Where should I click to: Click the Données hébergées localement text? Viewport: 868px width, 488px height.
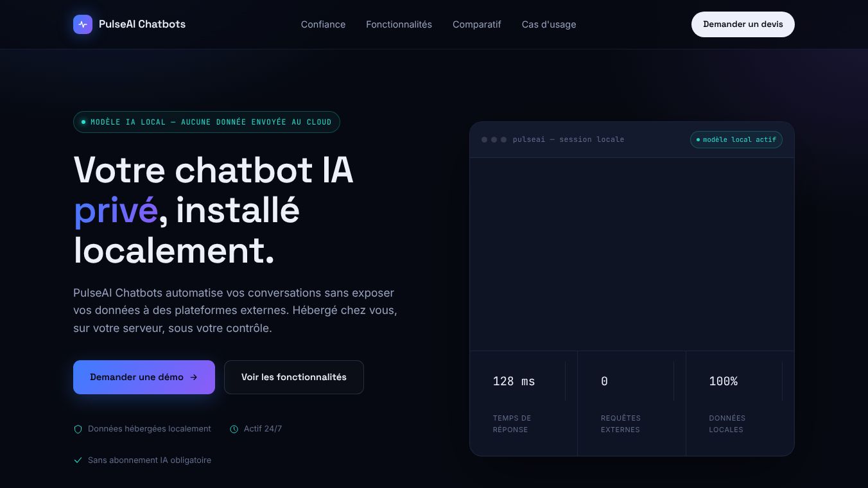point(150,429)
